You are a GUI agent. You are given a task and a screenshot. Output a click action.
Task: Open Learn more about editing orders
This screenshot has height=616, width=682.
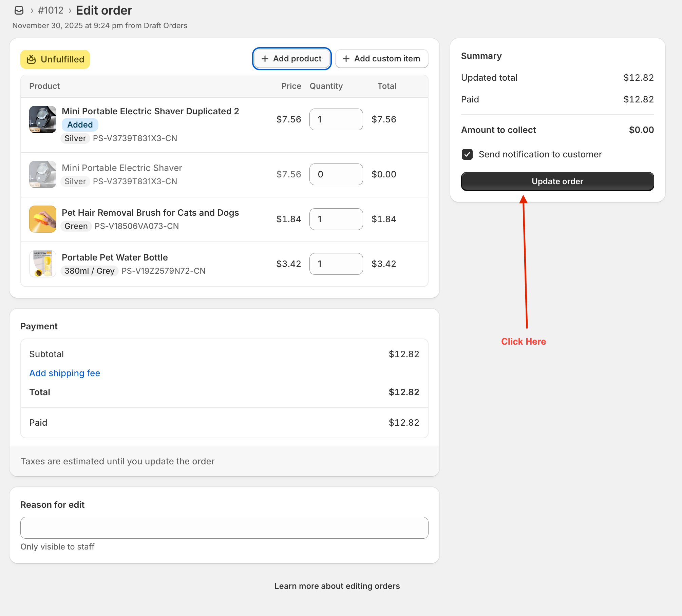click(337, 586)
